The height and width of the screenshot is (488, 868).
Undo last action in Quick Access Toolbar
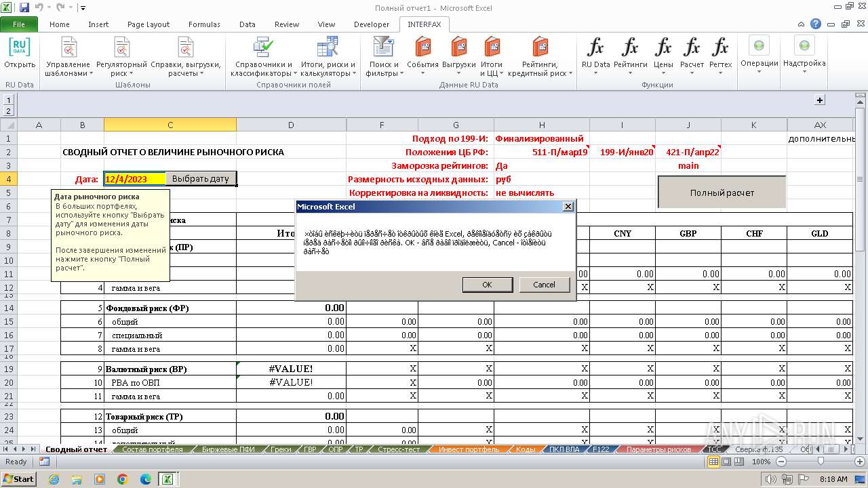click(39, 8)
